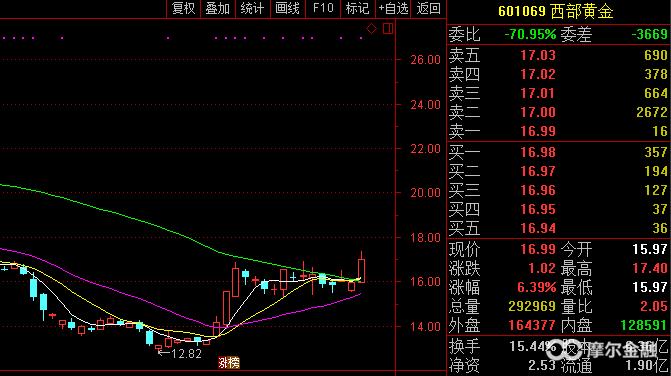
Task: Click the 复权 toolbar button
Action: click(183, 9)
